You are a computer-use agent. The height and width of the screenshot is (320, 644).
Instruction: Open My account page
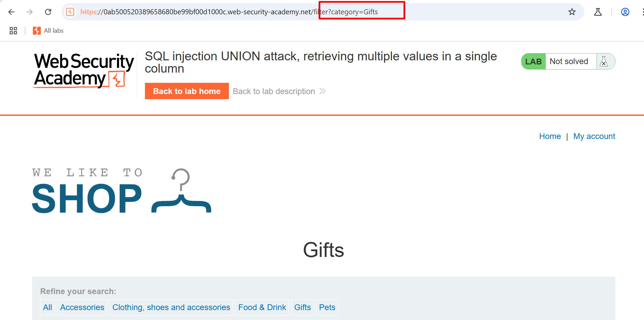click(x=594, y=136)
